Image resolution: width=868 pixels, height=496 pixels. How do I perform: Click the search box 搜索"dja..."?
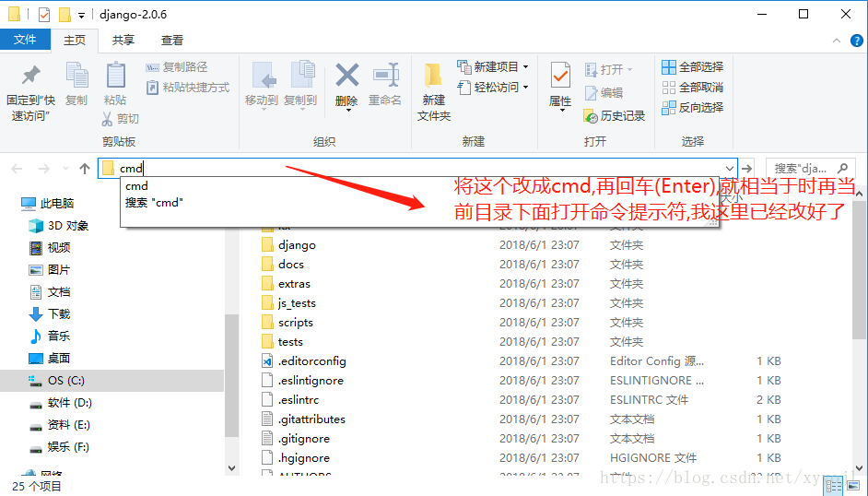[x=811, y=169]
